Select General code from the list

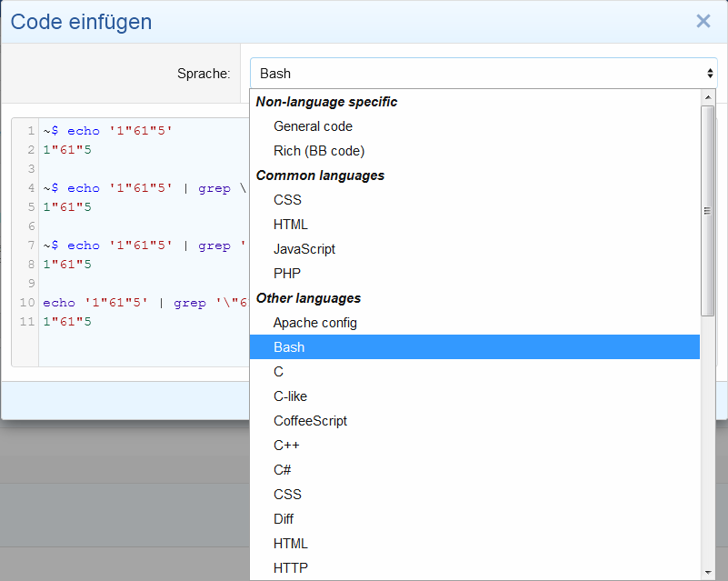[313, 126]
